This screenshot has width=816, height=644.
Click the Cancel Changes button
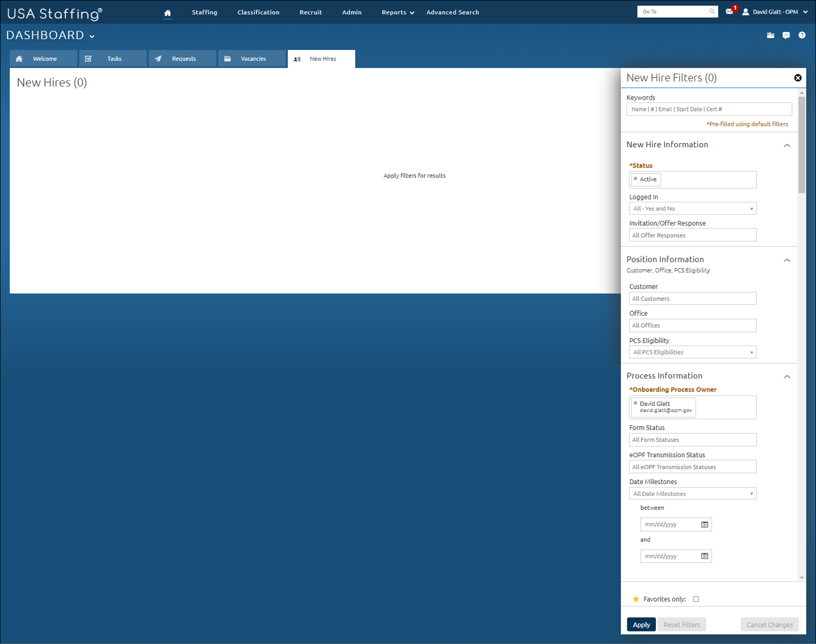tap(769, 624)
